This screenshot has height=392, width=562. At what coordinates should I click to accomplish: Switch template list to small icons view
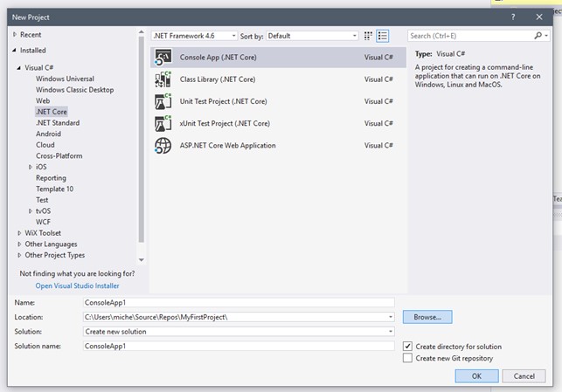tap(368, 36)
